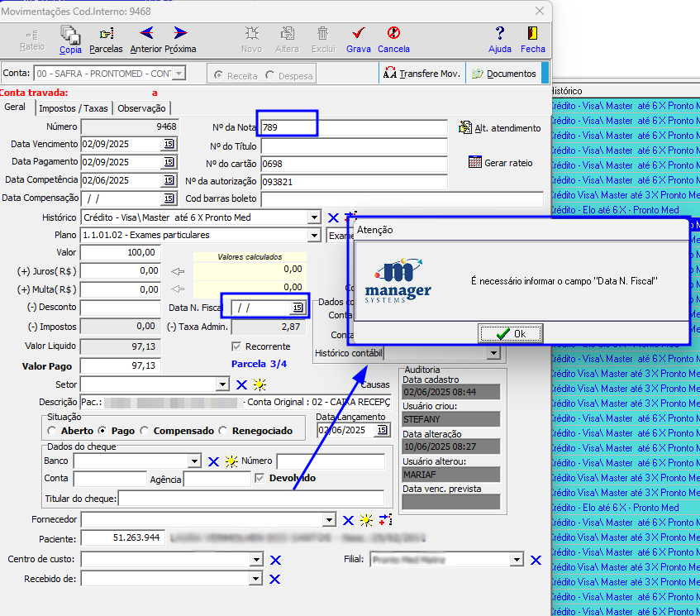Click the Fecha door icon

[x=532, y=34]
